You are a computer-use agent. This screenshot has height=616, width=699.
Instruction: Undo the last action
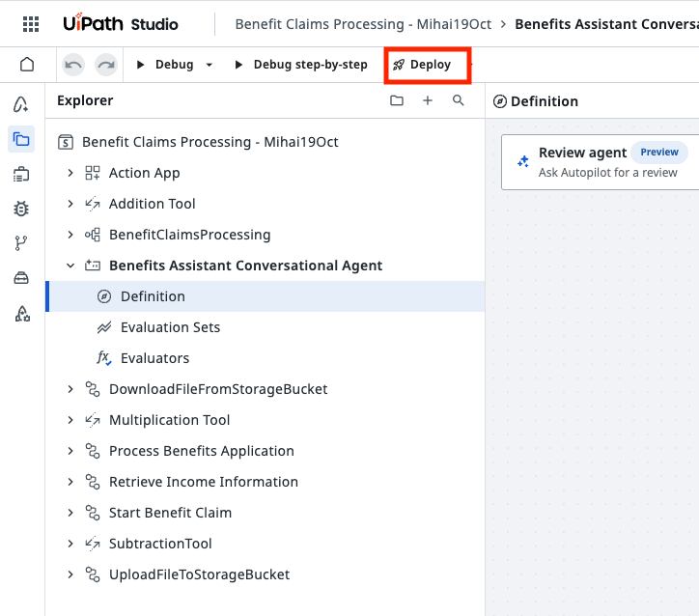73,65
